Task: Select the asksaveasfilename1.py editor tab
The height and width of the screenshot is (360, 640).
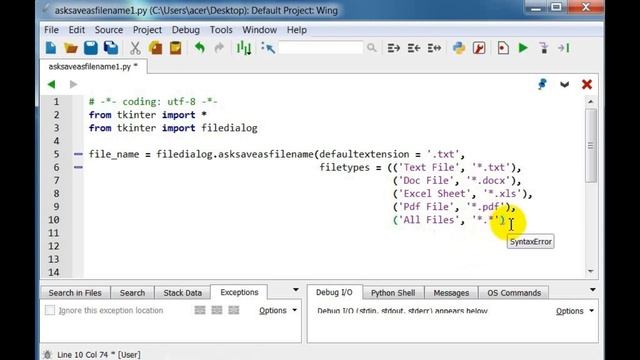Action: click(x=93, y=67)
